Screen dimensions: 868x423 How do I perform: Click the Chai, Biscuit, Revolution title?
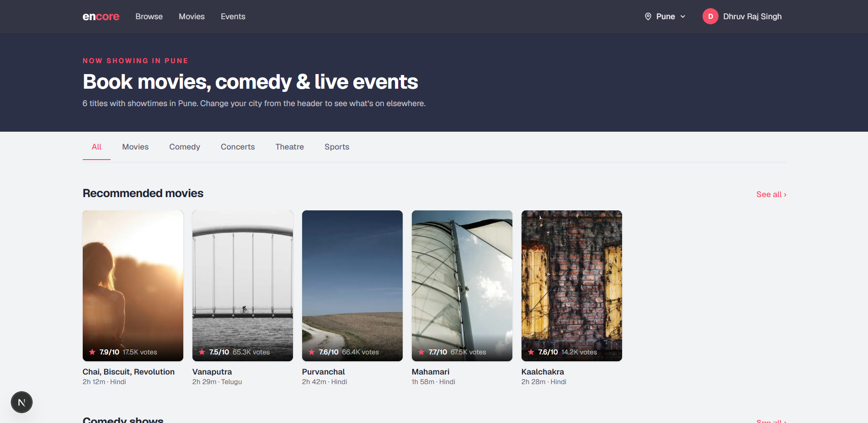pyautogui.click(x=128, y=372)
